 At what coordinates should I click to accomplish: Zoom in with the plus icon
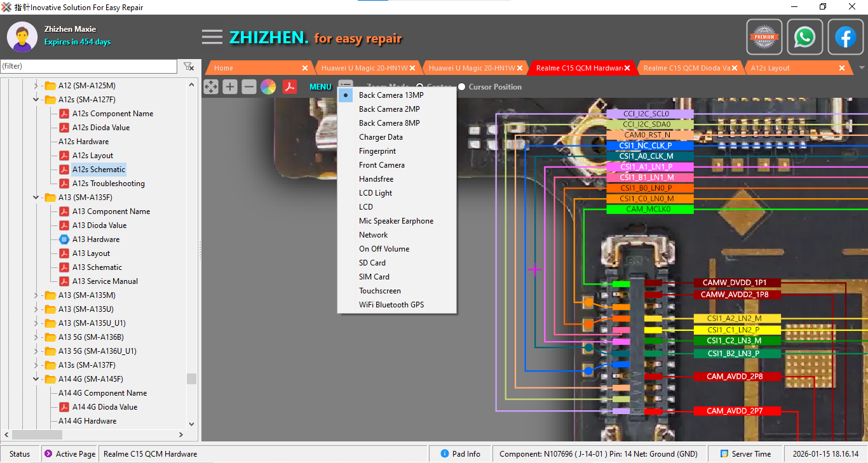pyautogui.click(x=230, y=87)
